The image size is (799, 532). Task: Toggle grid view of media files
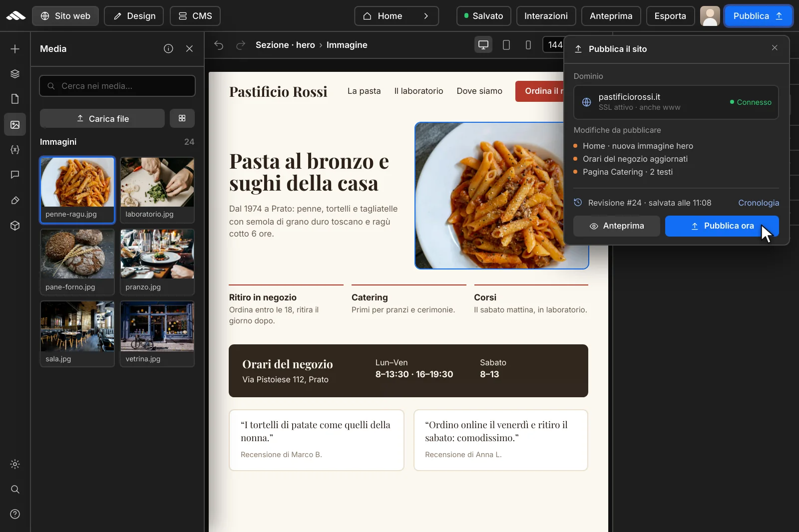point(182,118)
